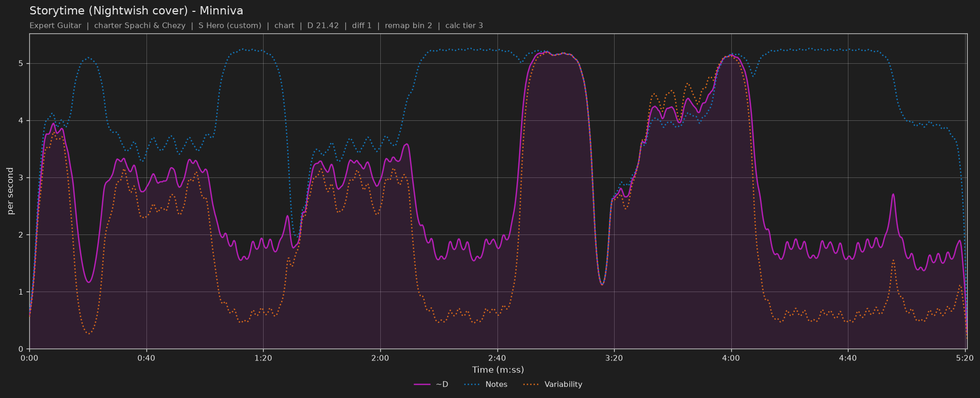Image resolution: width=980 pixels, height=398 pixels.
Task: Click the "5:20" time tick label
Action: tap(965, 358)
